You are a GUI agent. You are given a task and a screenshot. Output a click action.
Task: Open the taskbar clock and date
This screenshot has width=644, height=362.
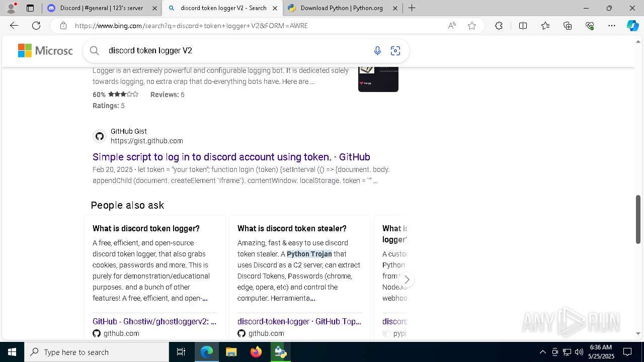click(x=601, y=352)
